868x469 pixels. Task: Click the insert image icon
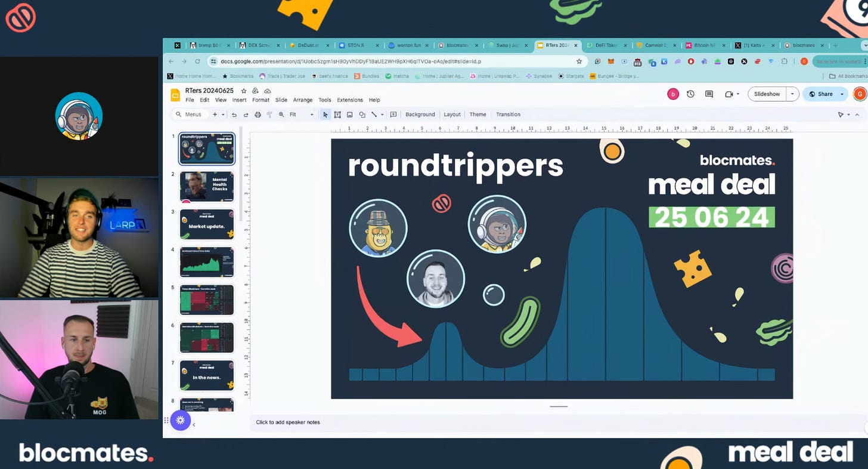pos(350,115)
